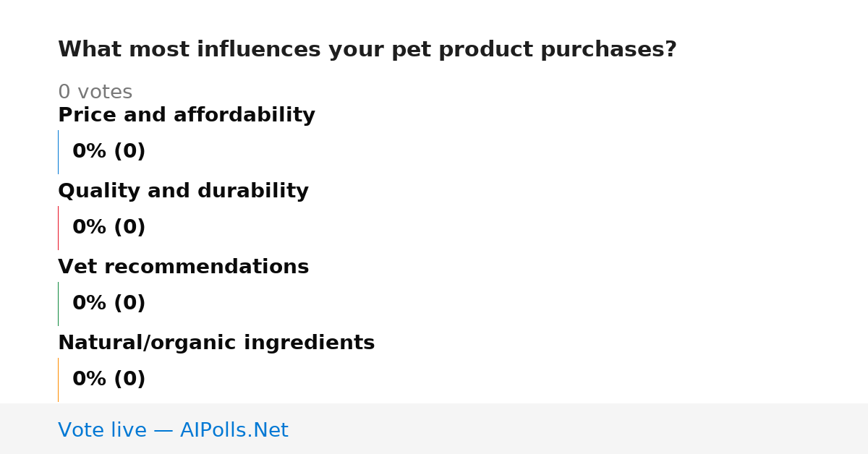
Task: Click the '0%' percentage under Vet recommendations
Action: (x=90, y=304)
